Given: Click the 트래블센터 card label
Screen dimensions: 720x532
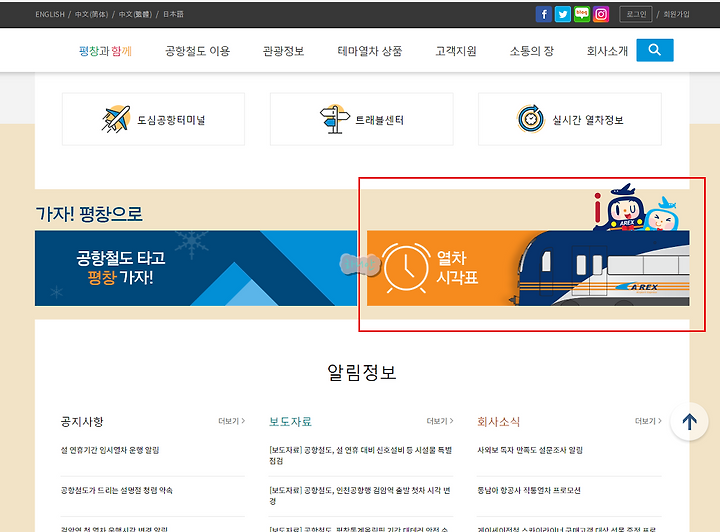Looking at the screenshot, I should tap(380, 120).
